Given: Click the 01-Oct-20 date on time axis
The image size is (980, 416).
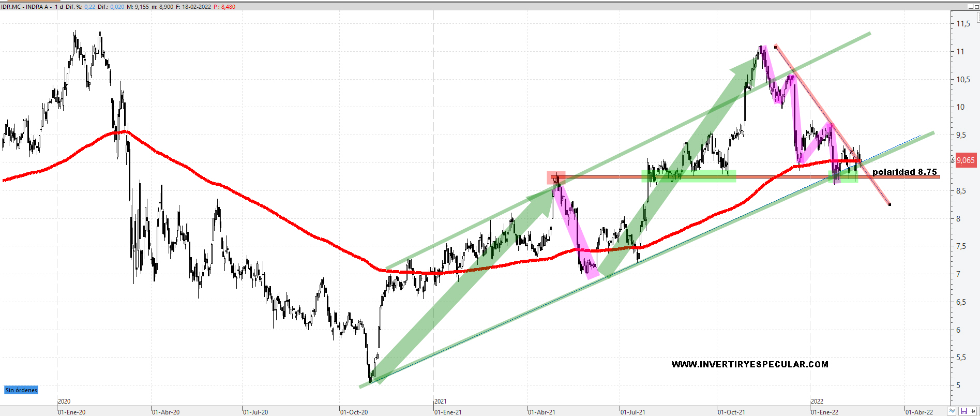Looking at the screenshot, I should click(354, 412).
